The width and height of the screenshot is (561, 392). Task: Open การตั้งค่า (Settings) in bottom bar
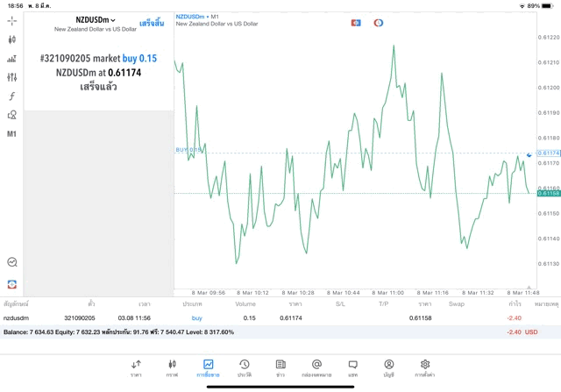click(425, 368)
